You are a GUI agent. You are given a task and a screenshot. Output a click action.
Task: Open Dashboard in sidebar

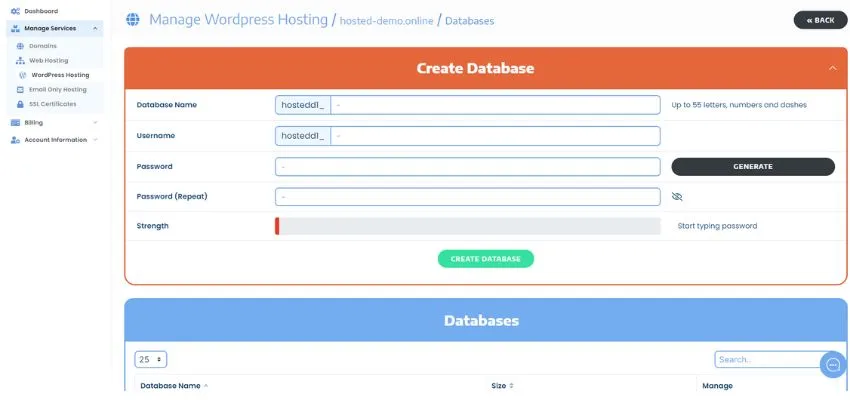[x=41, y=11]
